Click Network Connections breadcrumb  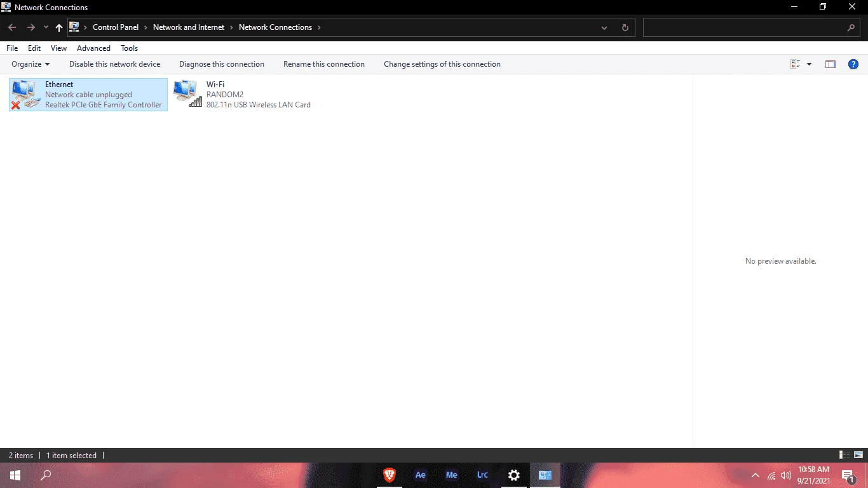click(x=275, y=27)
